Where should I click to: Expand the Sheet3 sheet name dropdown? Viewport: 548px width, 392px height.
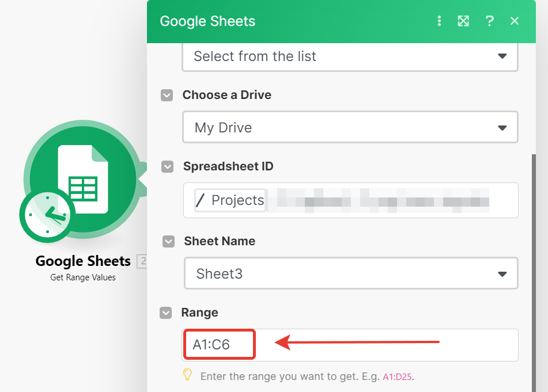(x=350, y=273)
